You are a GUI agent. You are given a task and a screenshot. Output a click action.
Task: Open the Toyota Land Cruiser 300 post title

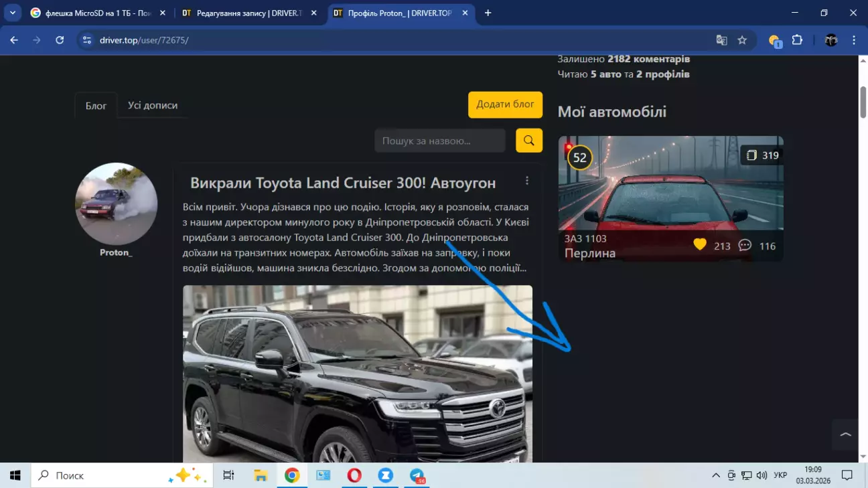pos(343,183)
